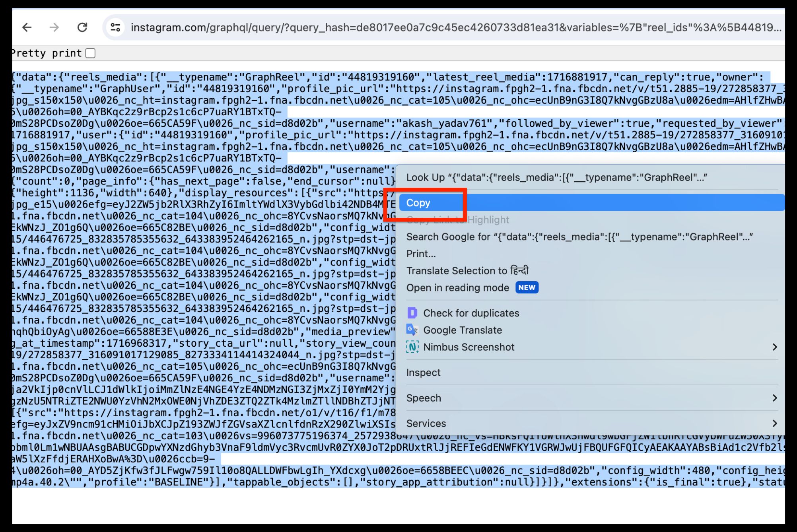The width and height of the screenshot is (797, 532).
Task: Select Print... from the context menu
Action: tap(592, 254)
